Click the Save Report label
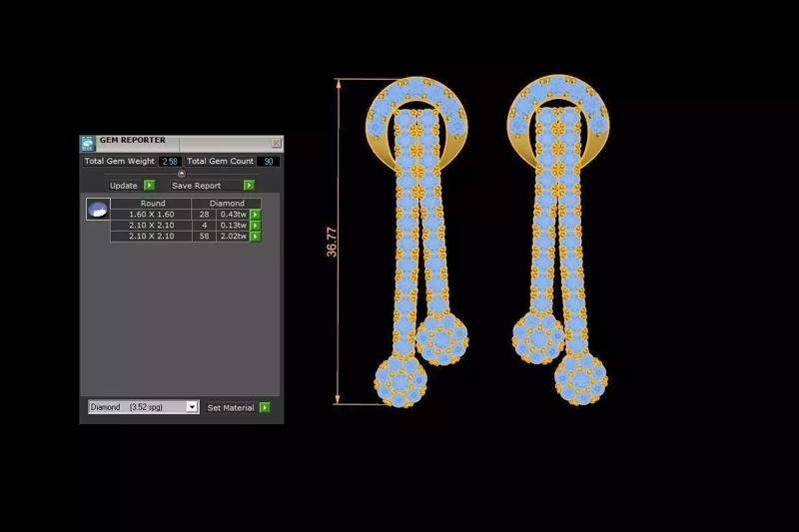 click(196, 186)
